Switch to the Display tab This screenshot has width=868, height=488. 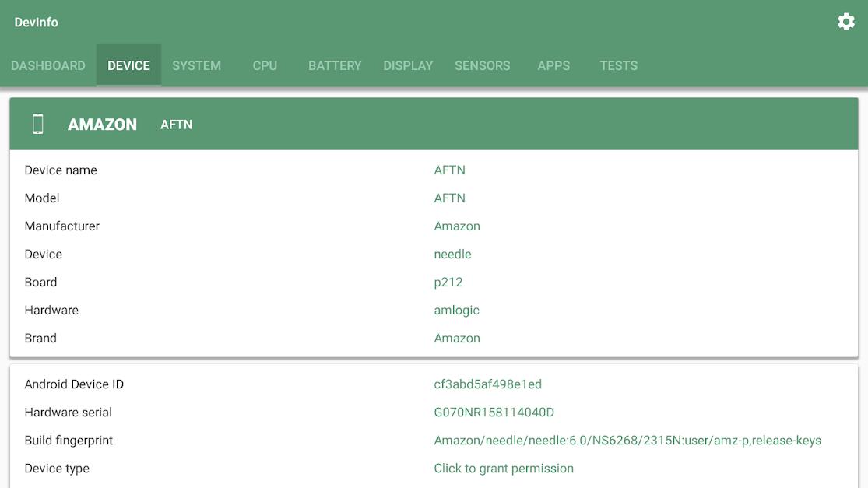(x=408, y=66)
